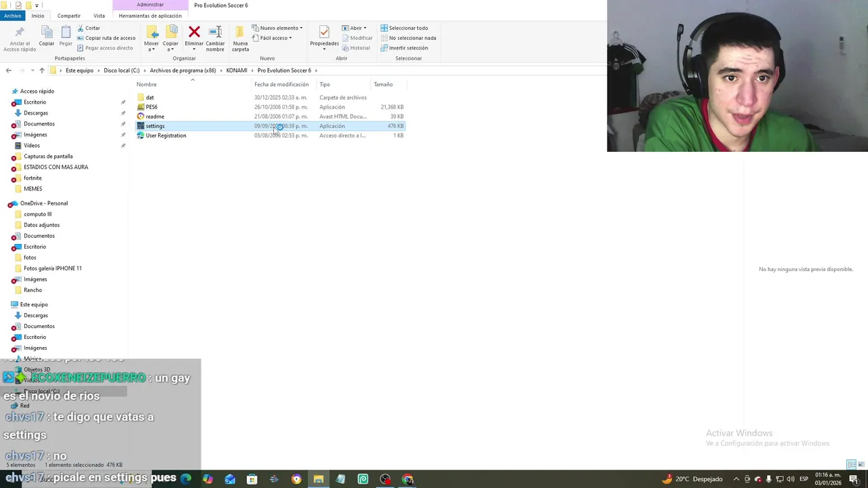Click KONAMI in the address breadcrumb

[x=237, y=70]
